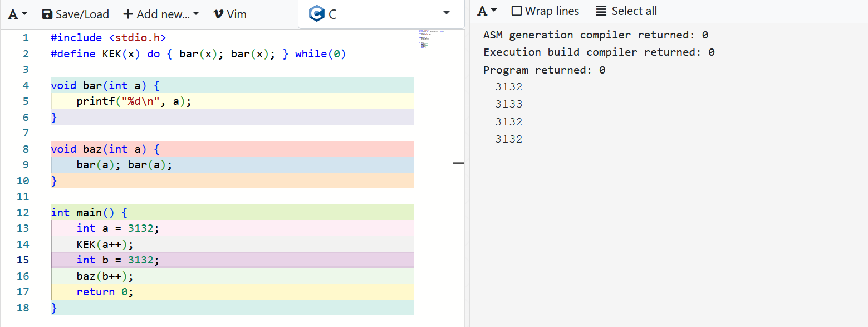This screenshot has width=868, height=327.
Task: Click Select all in output pane
Action: point(626,11)
